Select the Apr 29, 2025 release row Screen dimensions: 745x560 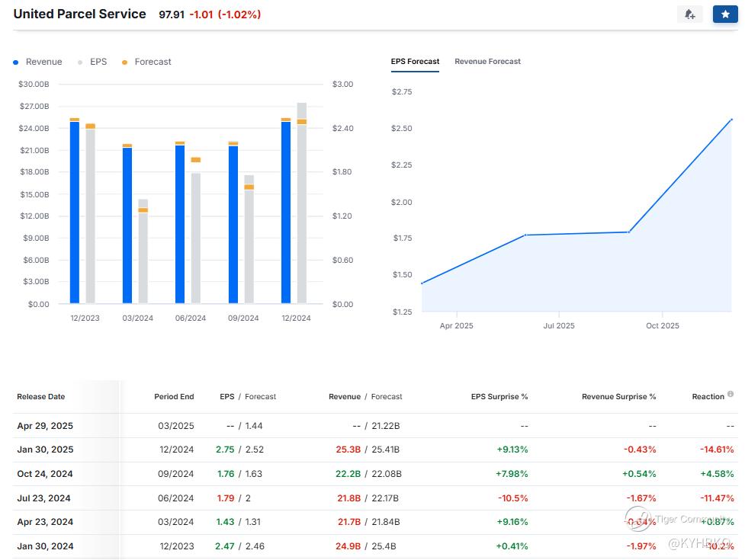tap(45, 426)
